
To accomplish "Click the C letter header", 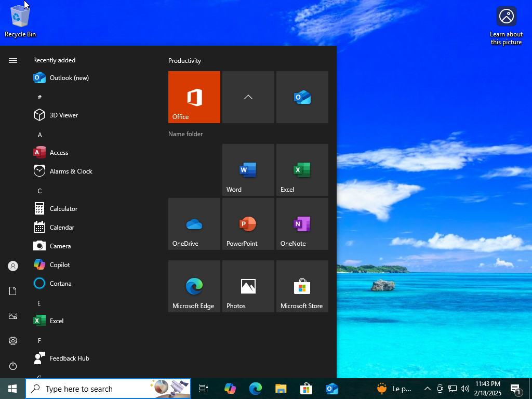I will (39, 191).
